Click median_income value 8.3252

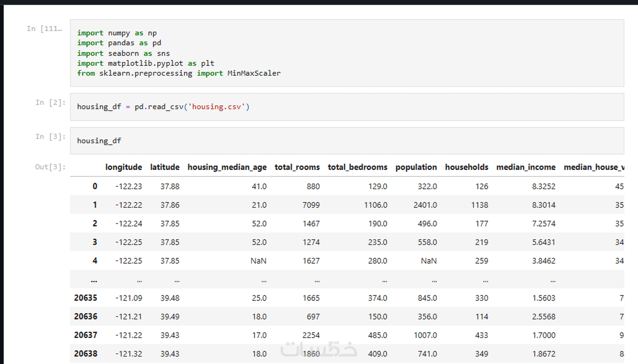click(x=544, y=186)
